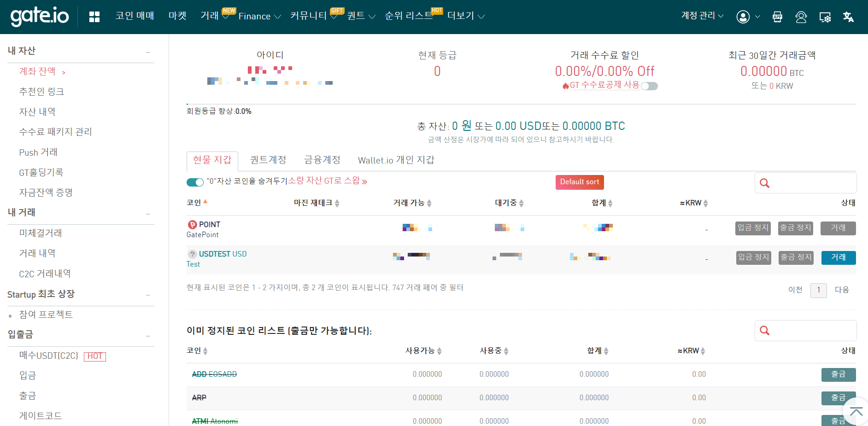Sort suspended list by 합계 column

(606, 351)
